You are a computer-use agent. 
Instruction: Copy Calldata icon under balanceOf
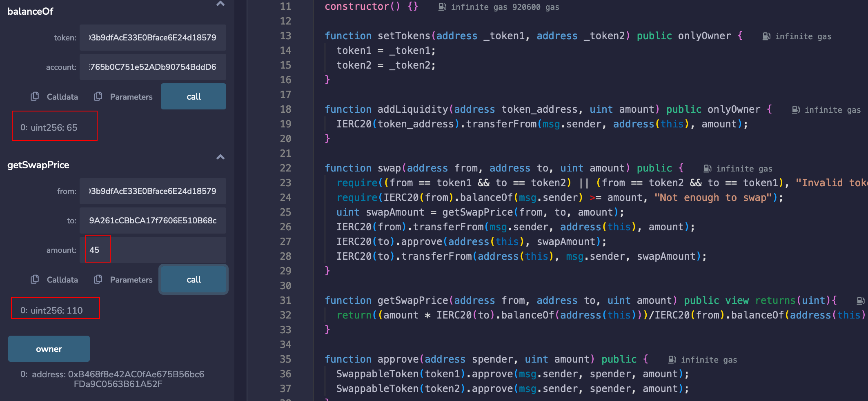(35, 96)
